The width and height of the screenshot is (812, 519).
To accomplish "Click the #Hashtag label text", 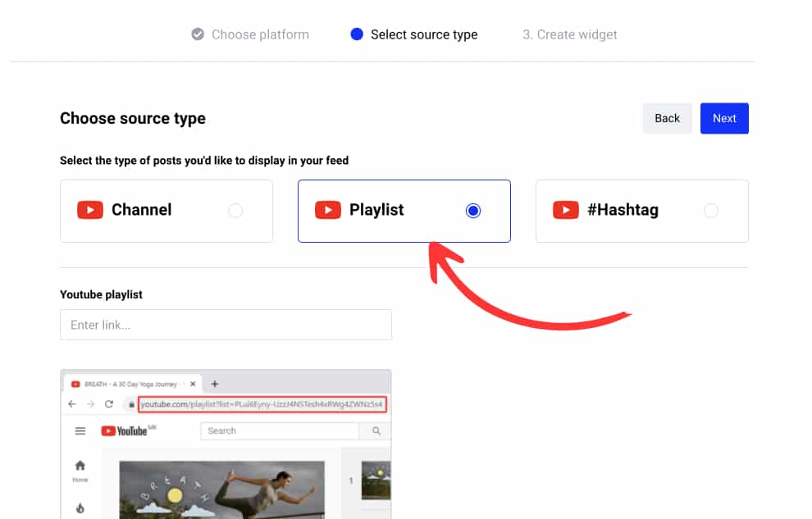I will coord(623,210).
